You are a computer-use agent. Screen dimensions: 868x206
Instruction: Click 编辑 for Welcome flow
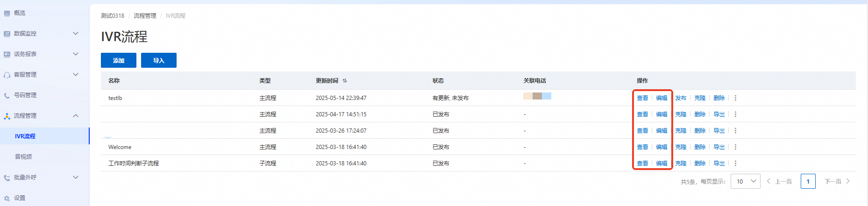pos(662,147)
